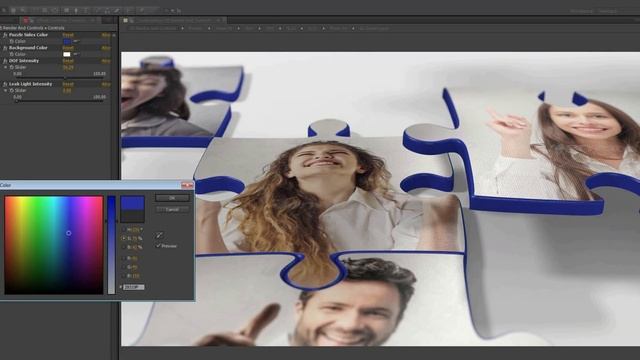This screenshot has width=640, height=360.
Task: Select the B blue channel radio button
Action: 124,276
